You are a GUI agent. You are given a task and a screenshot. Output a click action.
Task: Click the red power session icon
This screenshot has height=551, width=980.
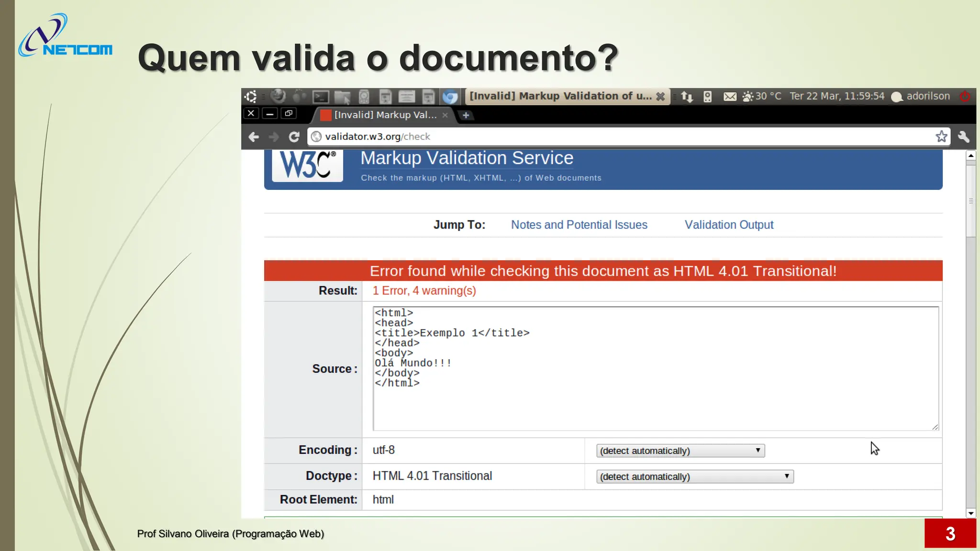tap(965, 97)
